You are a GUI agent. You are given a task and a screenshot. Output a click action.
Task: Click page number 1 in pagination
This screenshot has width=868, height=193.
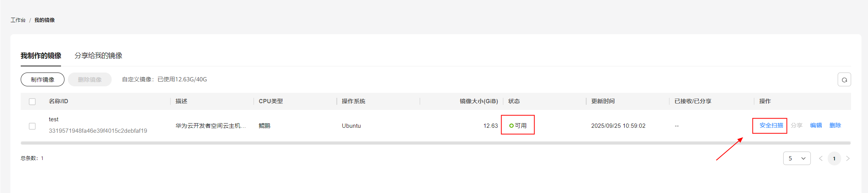point(834,158)
